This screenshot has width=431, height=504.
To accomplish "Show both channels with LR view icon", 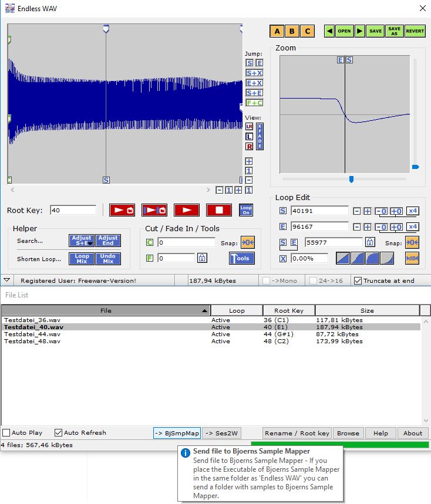I will [x=250, y=127].
